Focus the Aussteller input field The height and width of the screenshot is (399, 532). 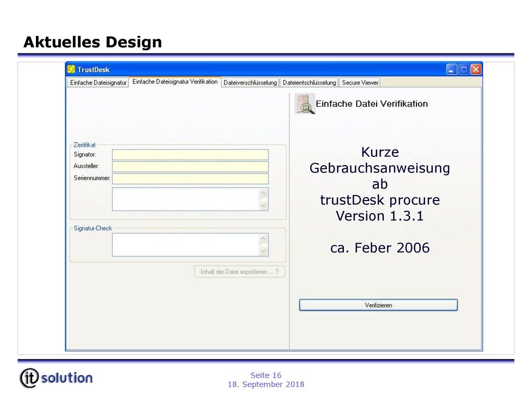pos(190,167)
